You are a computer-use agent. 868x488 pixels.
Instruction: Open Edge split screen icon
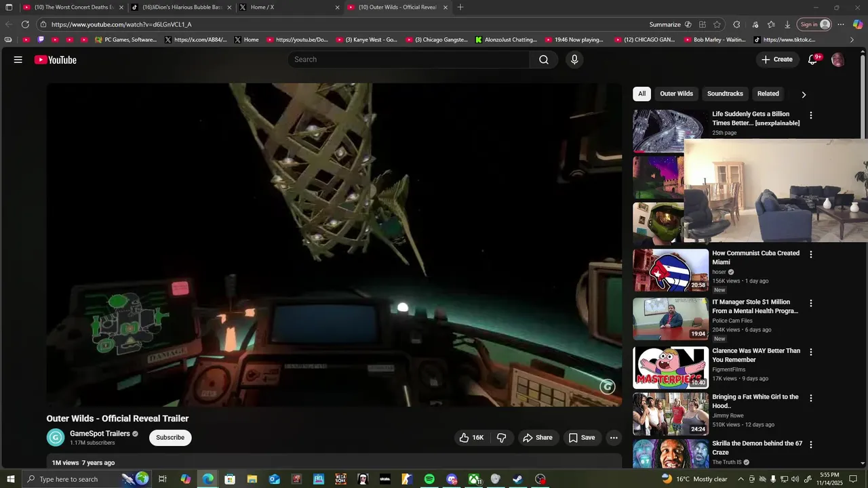(703, 24)
